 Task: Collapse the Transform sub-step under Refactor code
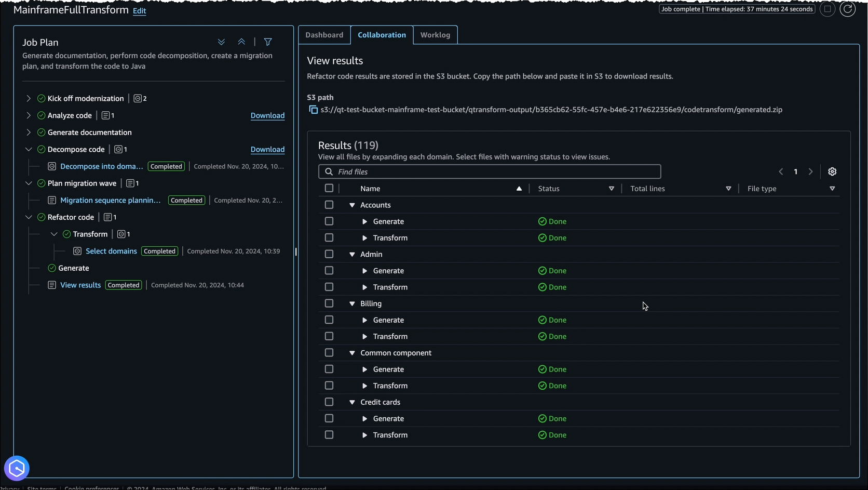tap(54, 234)
